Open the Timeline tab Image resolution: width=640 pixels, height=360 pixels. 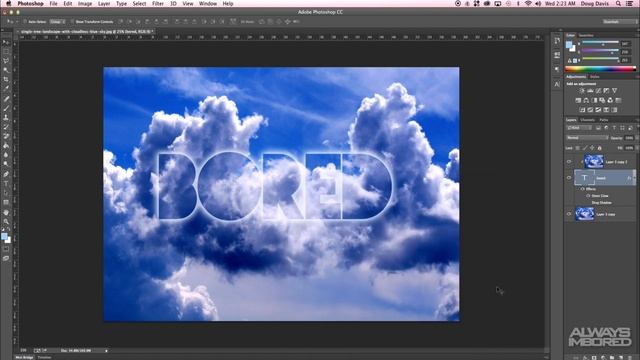[x=44, y=357]
